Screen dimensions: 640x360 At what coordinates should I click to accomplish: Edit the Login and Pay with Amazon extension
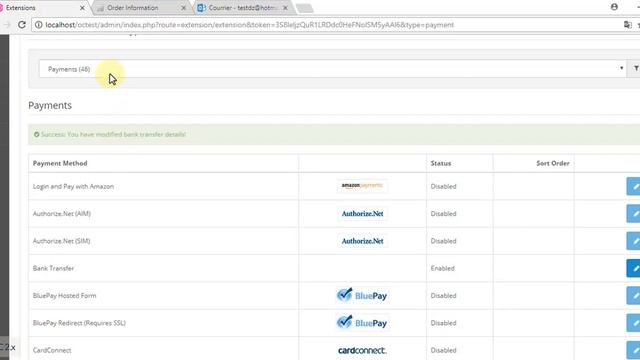633,187
